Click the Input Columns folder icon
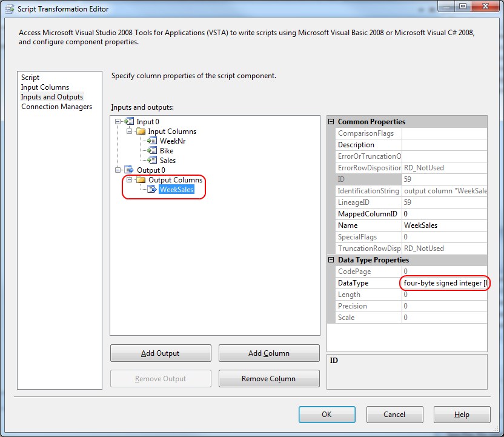The height and width of the screenshot is (437, 504). [142, 132]
